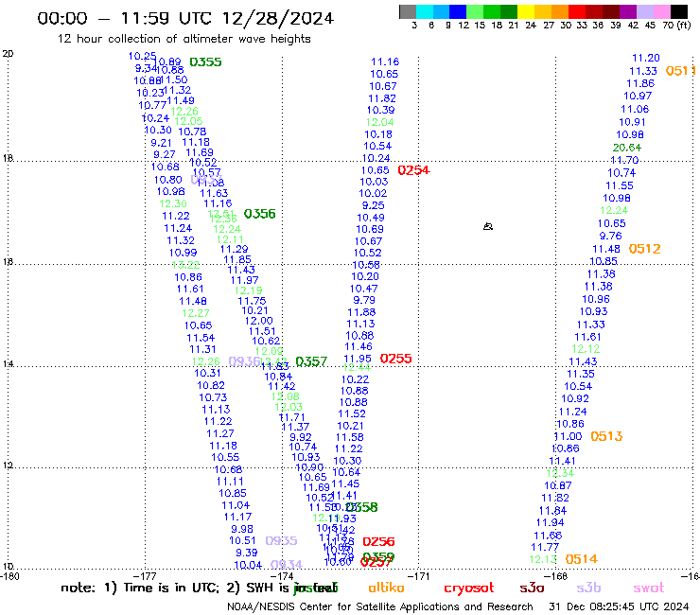Screen dimensions: 700x615
Task: Select the green track time label 0355
Action: [x=205, y=62]
